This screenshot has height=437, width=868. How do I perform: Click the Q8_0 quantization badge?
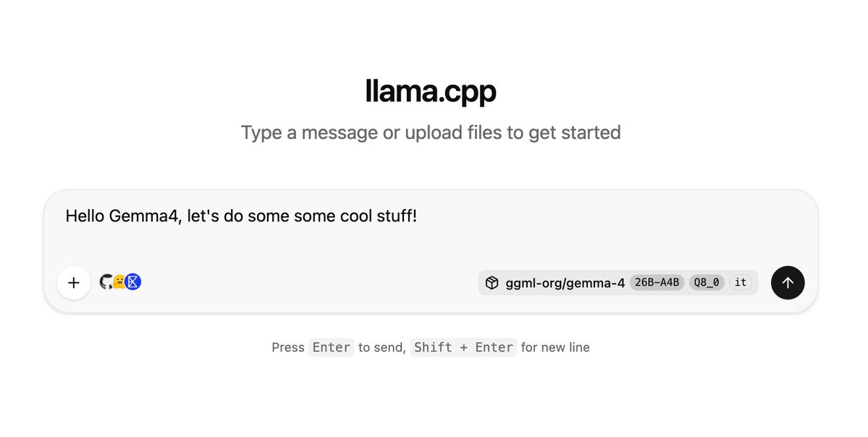[706, 283]
